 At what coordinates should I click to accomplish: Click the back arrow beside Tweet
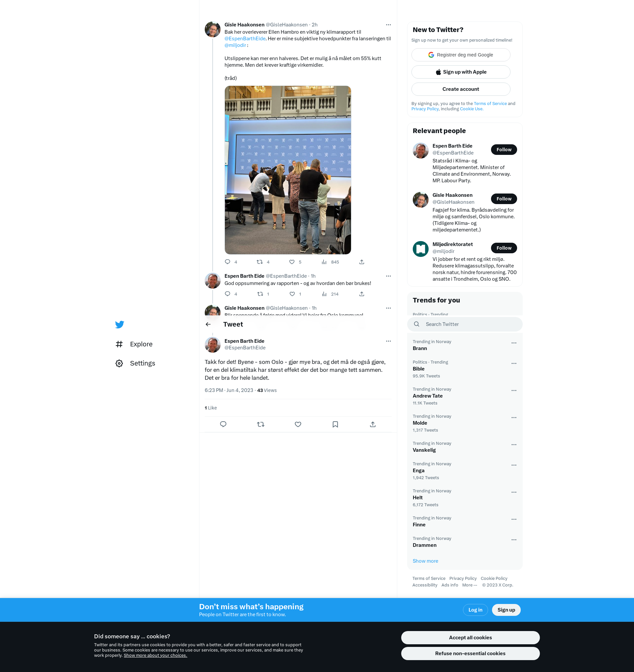coord(208,324)
